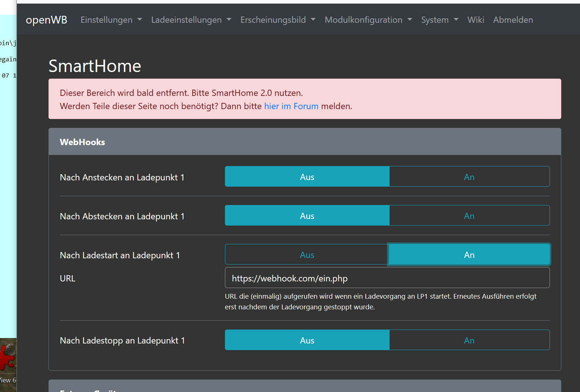Viewport: 580px width, 392px height.
Task: Click the 'Nach Ladestart an Ladepunkt 1' label
Action: click(120, 255)
